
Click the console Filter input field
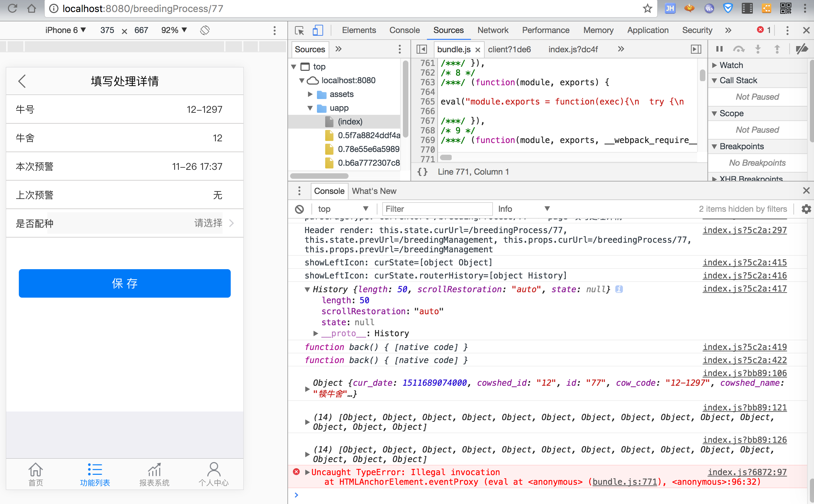(437, 209)
